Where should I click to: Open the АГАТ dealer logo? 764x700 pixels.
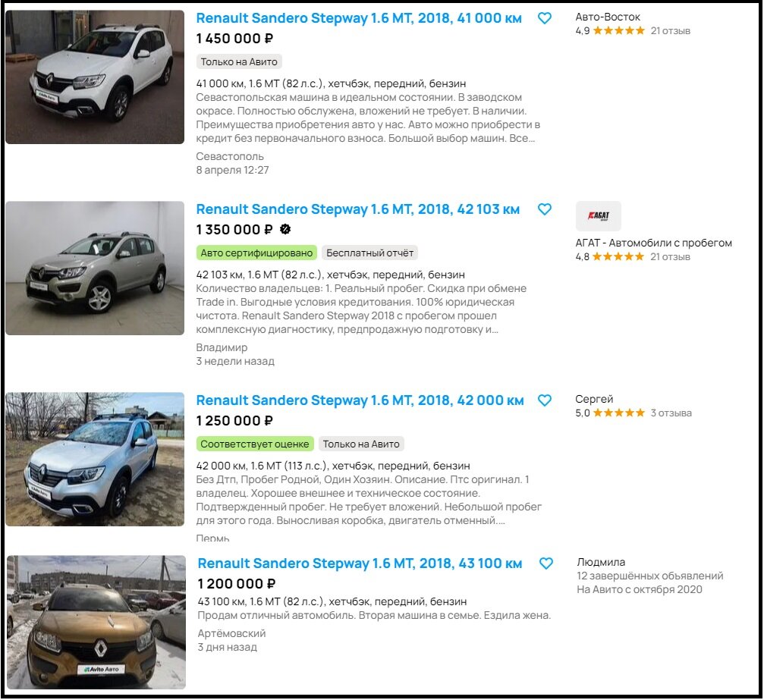(x=599, y=216)
